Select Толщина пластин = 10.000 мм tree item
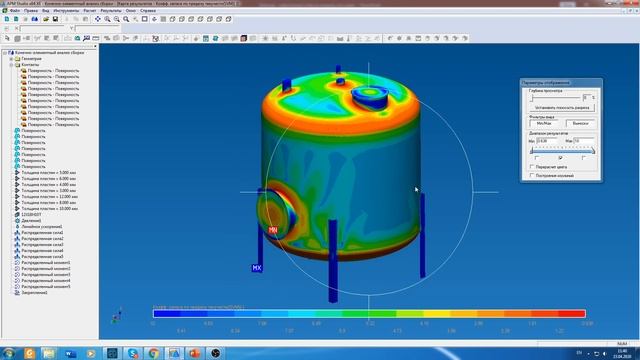 click(49, 209)
